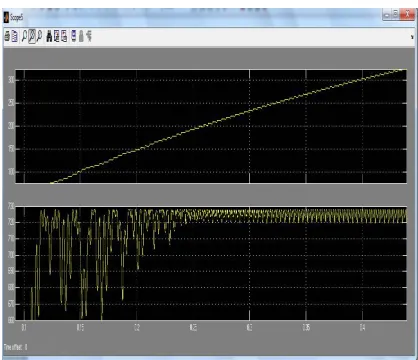Close the Scope5 window
The width and height of the screenshot is (418, 360).
[407, 15]
